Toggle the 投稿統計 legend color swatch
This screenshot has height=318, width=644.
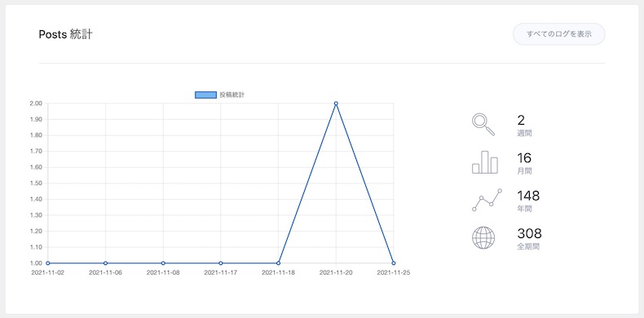[205, 95]
